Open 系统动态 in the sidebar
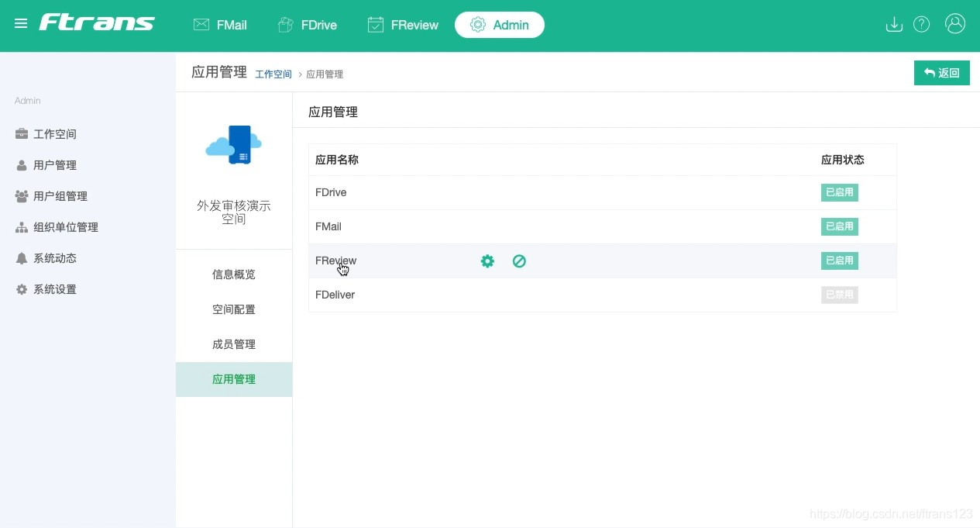Viewport: 980px width, 528px height. [46, 258]
